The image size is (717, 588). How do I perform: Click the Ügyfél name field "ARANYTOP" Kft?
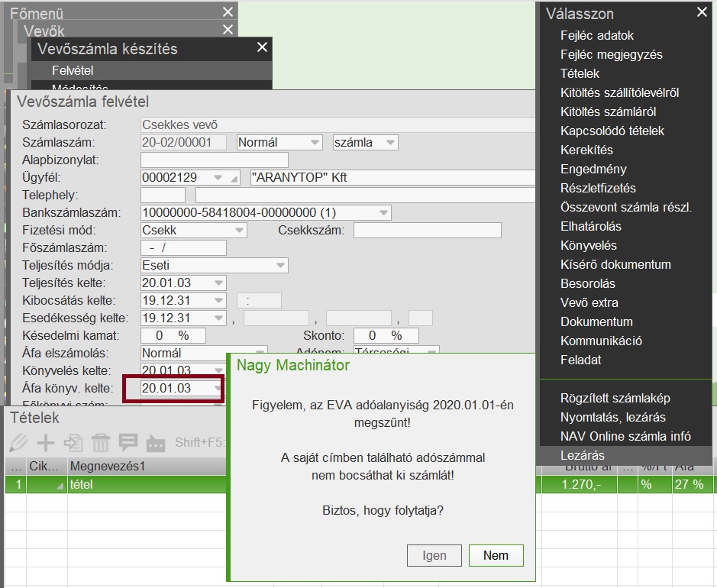tap(392, 177)
